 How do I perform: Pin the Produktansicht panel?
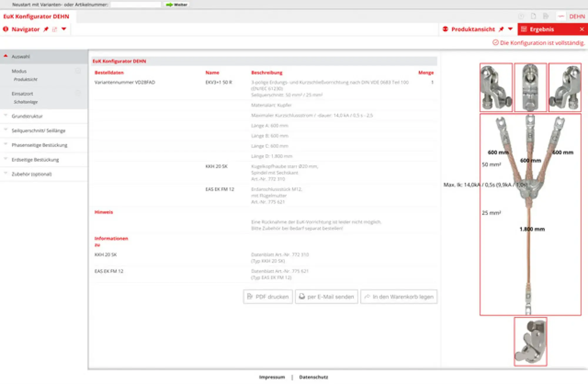click(502, 29)
